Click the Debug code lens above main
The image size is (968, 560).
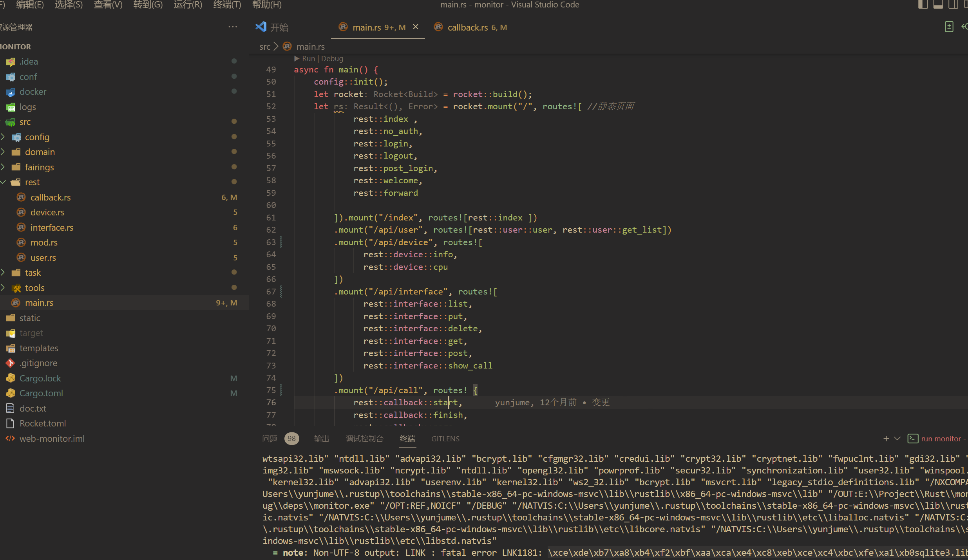(332, 59)
